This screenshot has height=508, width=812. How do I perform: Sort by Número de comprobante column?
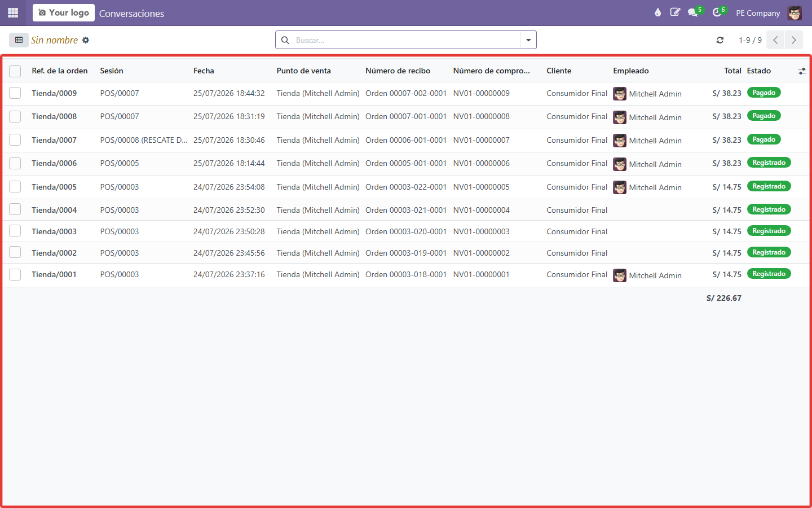(491, 71)
